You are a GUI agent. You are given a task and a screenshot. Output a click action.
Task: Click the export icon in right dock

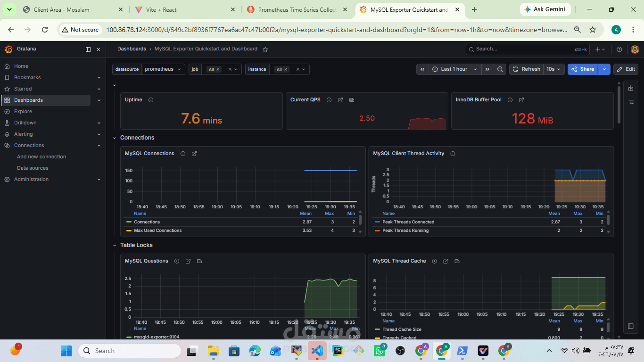click(631, 88)
